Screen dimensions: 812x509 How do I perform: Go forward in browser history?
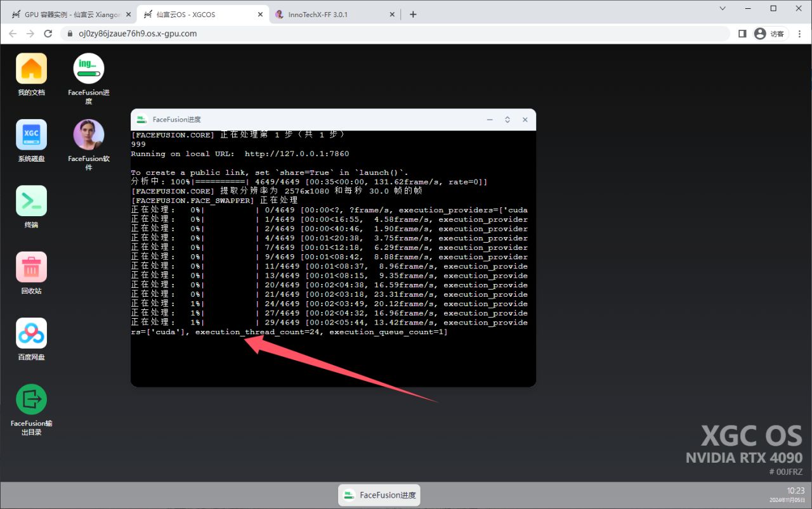point(30,34)
